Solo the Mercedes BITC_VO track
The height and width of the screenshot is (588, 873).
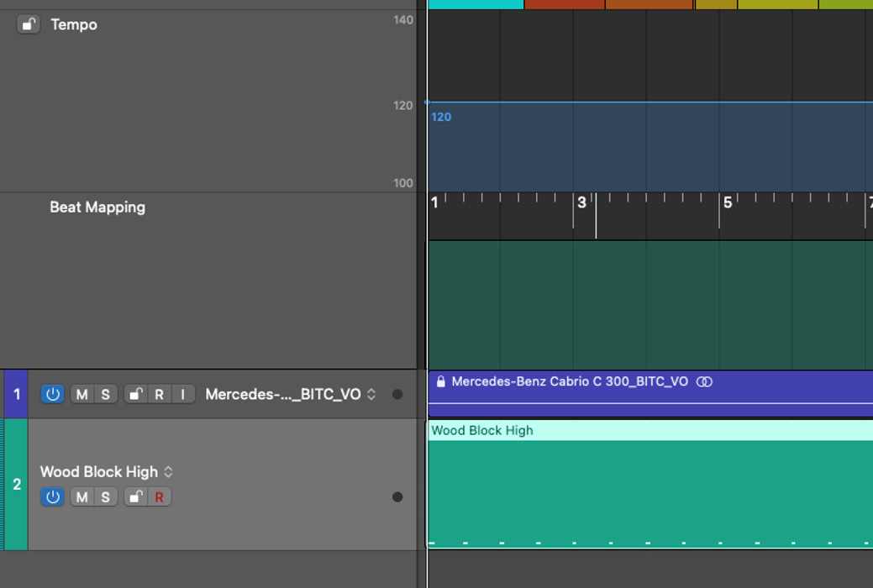(105, 394)
